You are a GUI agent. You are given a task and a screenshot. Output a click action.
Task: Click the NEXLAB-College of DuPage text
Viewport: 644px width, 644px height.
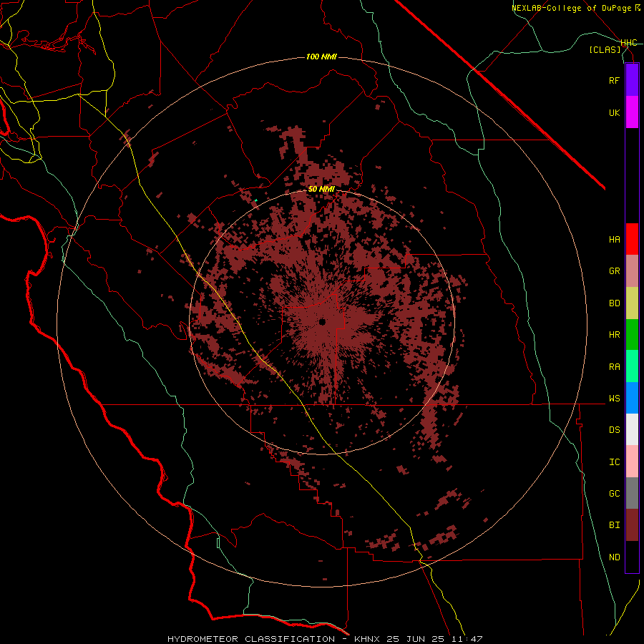[572, 8]
